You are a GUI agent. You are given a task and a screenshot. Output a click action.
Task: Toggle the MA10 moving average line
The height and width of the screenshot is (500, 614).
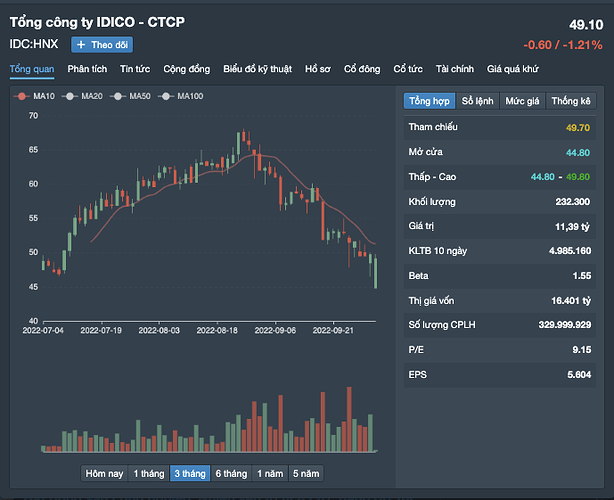coord(37,96)
